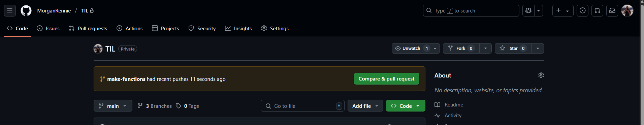This screenshot has height=125, width=644.
Task: Open the Copilot chat icon
Action: (x=528, y=10)
